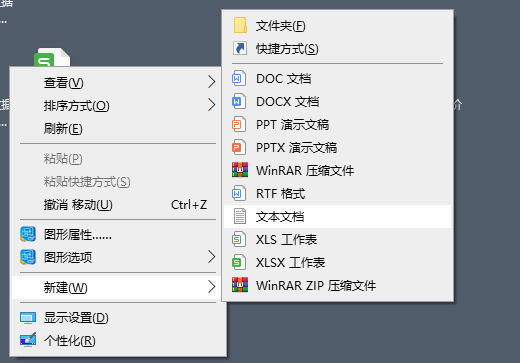Click the DOC 文档 file icon
The height and width of the screenshot is (363, 520).
tap(239, 79)
